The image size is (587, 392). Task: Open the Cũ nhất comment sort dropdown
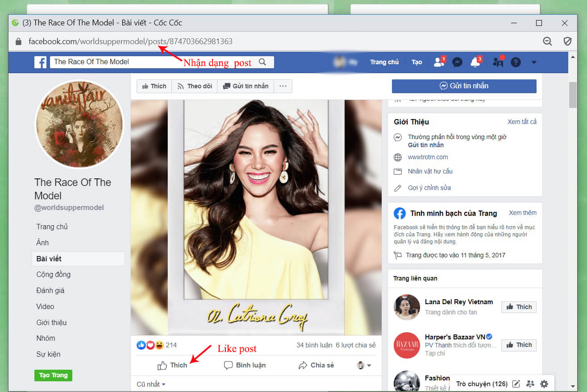pos(150,384)
